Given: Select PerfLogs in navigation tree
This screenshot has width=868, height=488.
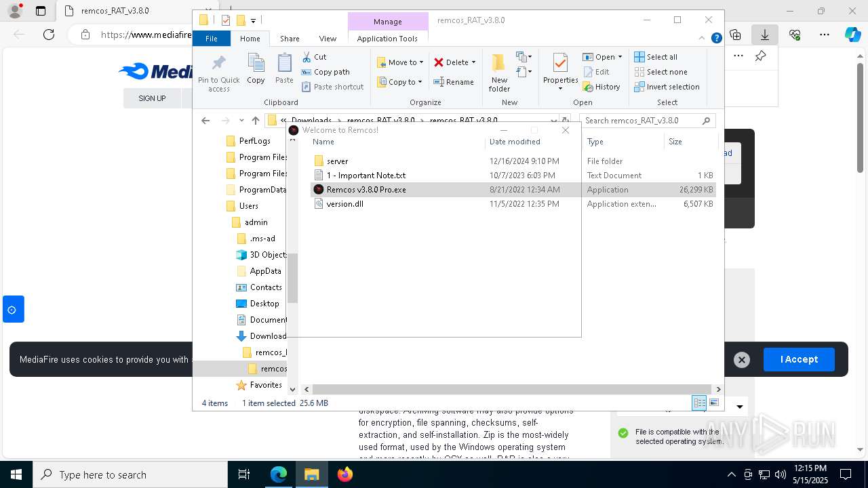Looking at the screenshot, I should tap(254, 141).
